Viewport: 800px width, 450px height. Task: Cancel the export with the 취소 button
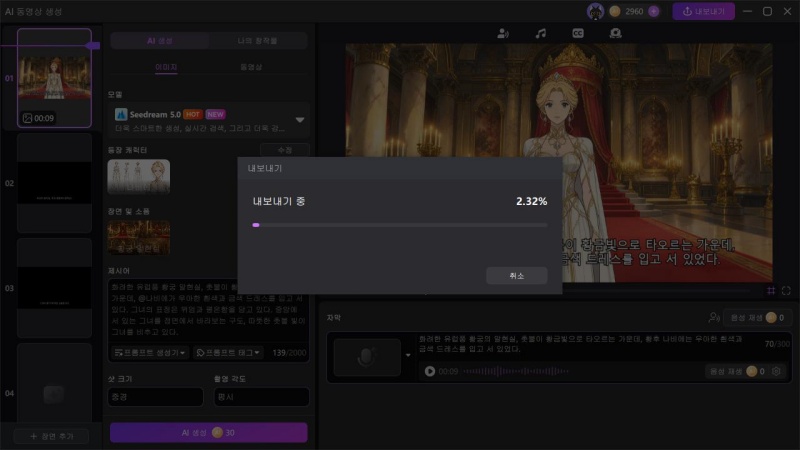[x=516, y=276]
